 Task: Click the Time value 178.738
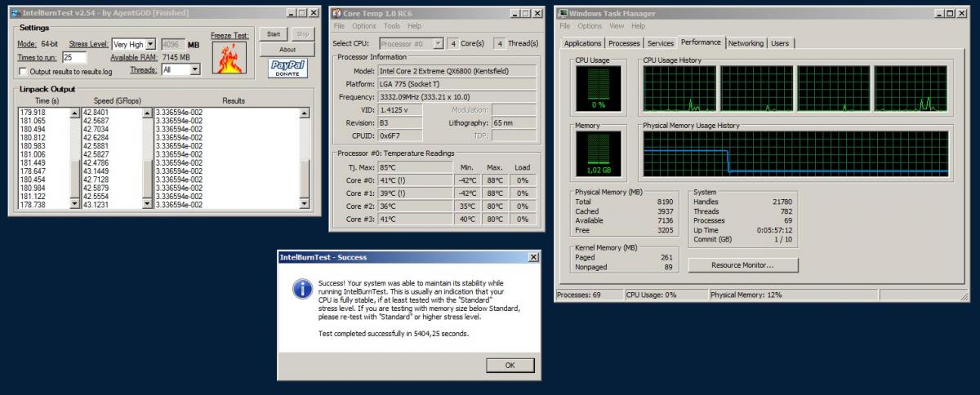[33, 205]
